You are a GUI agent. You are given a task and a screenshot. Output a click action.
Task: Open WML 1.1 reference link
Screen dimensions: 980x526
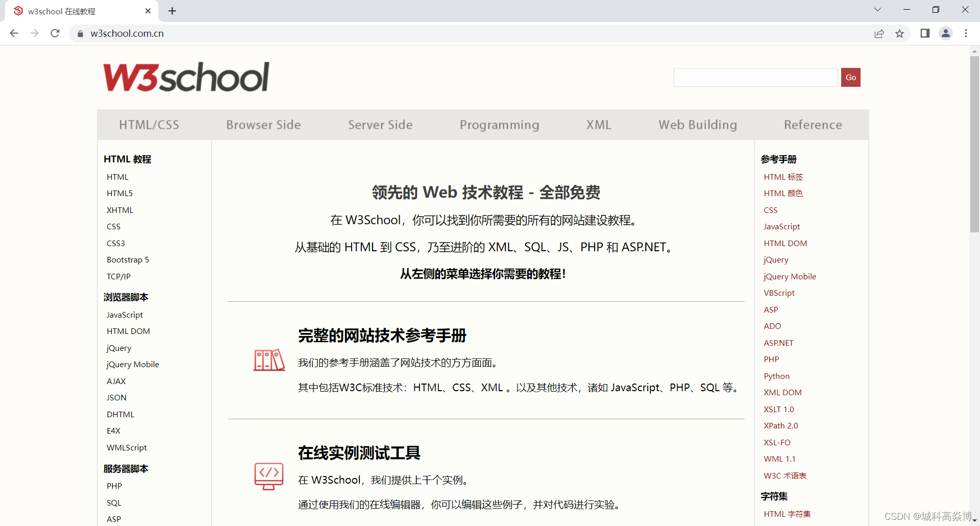pos(779,459)
